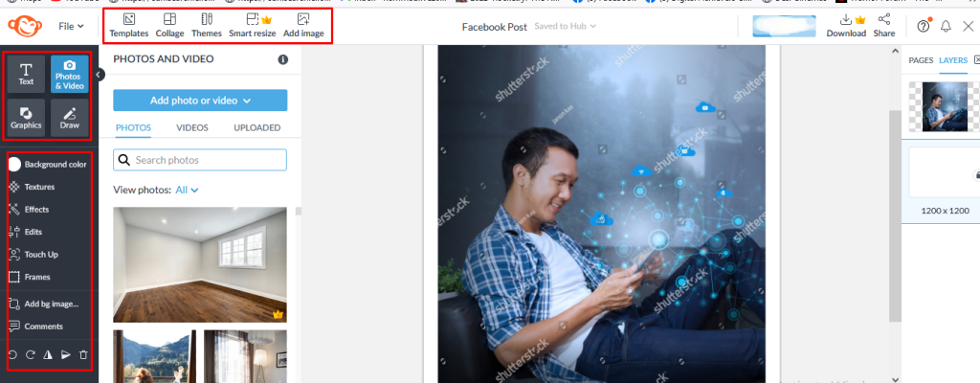The image size is (980, 383).
Task: Click the Facebook Post title
Action: [x=495, y=26]
